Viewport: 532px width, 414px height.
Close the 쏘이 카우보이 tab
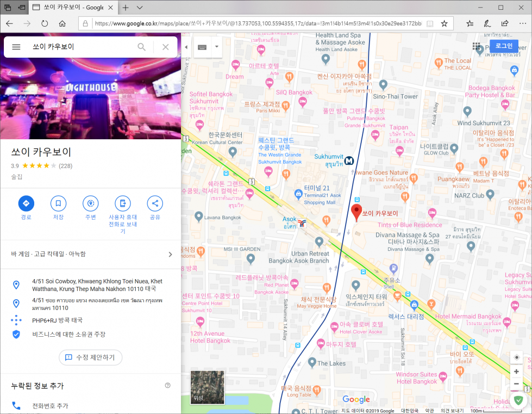coord(110,8)
